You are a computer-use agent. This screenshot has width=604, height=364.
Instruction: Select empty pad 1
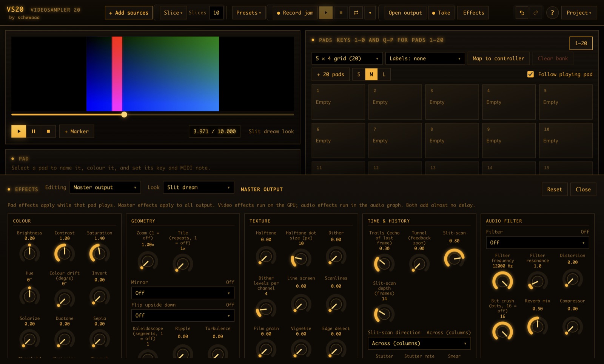click(x=338, y=102)
